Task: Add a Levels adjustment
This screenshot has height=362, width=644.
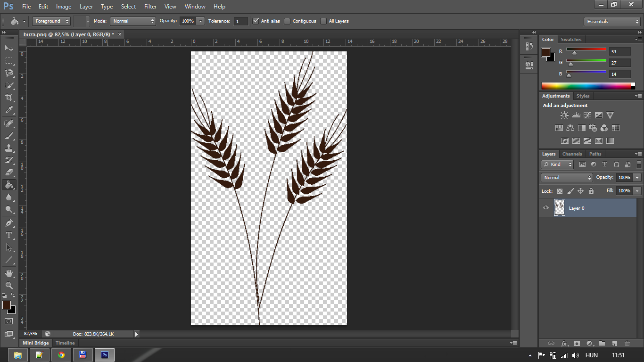Action: pos(576,115)
